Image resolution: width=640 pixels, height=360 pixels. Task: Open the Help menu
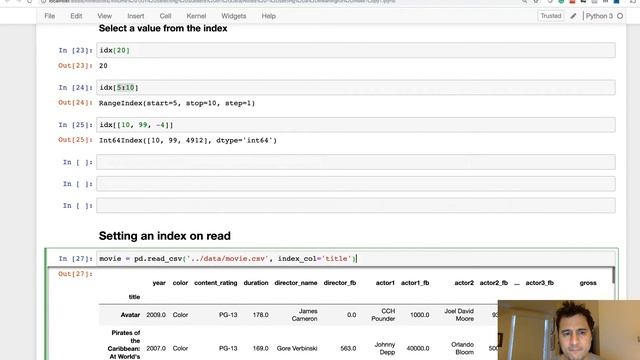269,16
